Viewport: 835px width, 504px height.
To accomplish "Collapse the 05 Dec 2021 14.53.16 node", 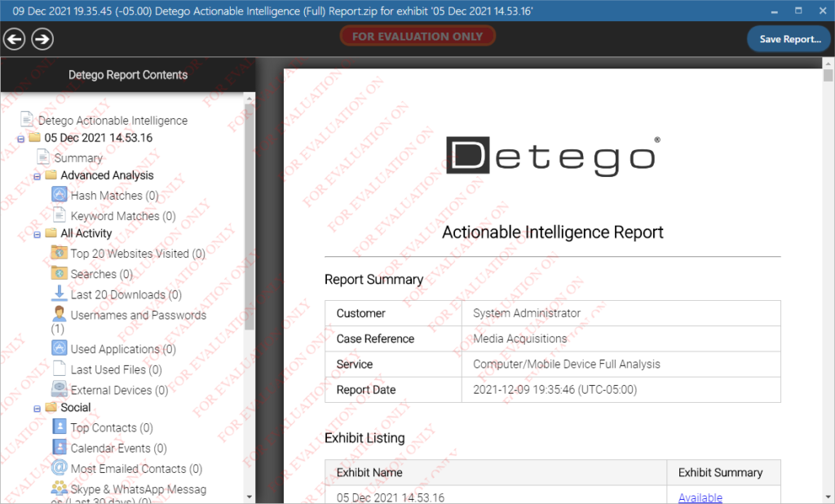I will click(x=20, y=139).
